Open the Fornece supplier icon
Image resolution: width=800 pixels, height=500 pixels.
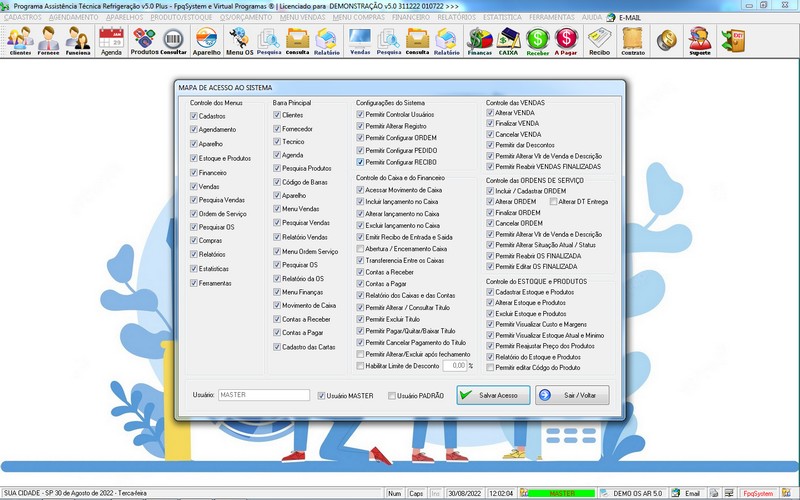pos(48,41)
